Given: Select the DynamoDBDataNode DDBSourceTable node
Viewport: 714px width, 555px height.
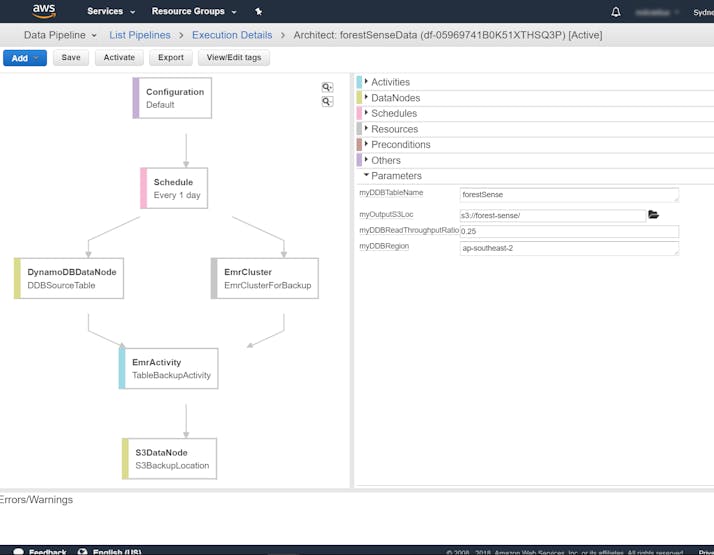Looking at the screenshot, I should [69, 278].
